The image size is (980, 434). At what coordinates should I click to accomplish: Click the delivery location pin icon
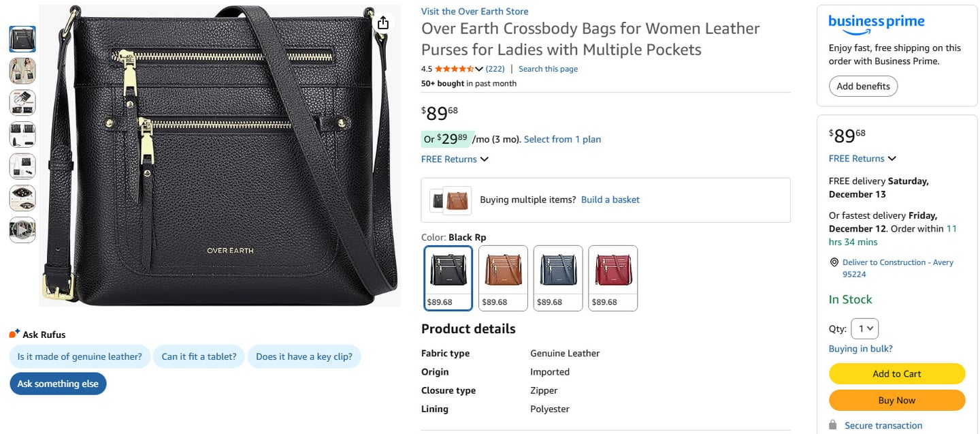point(834,262)
